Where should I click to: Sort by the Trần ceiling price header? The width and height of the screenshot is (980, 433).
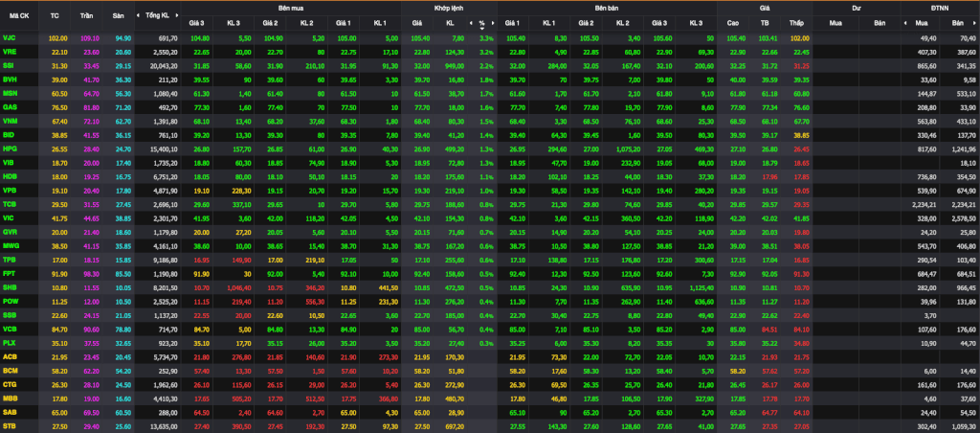point(86,15)
